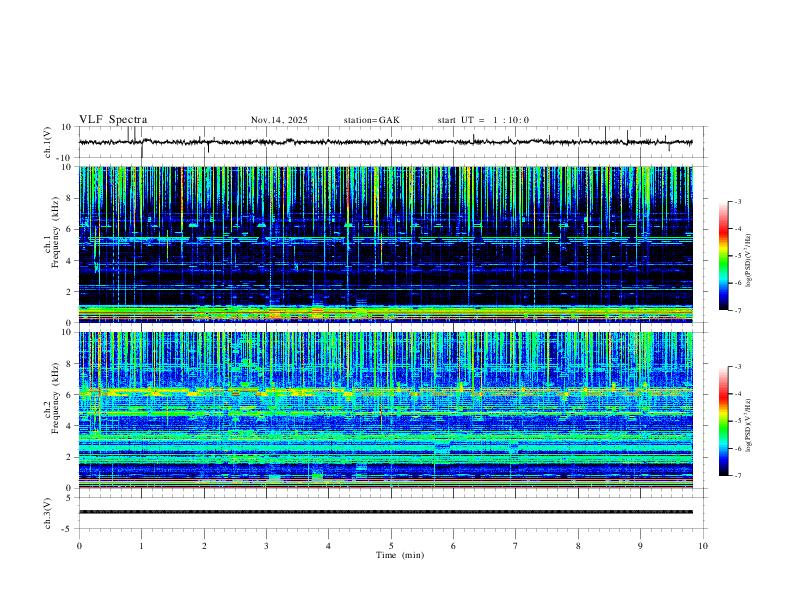Click the ch.1 "Frequency (kHz)" axis label
792x612 pixels.
pos(55,232)
